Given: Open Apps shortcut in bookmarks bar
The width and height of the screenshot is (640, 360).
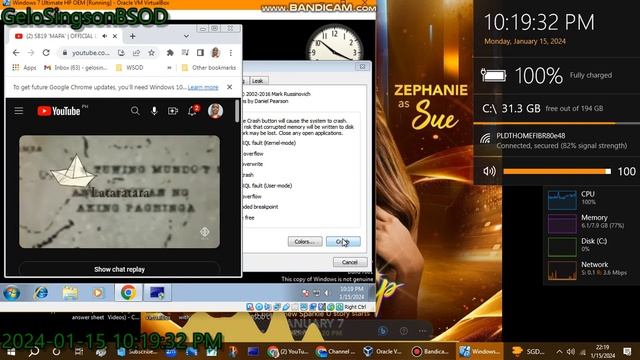Looking at the screenshot, I should [24, 68].
